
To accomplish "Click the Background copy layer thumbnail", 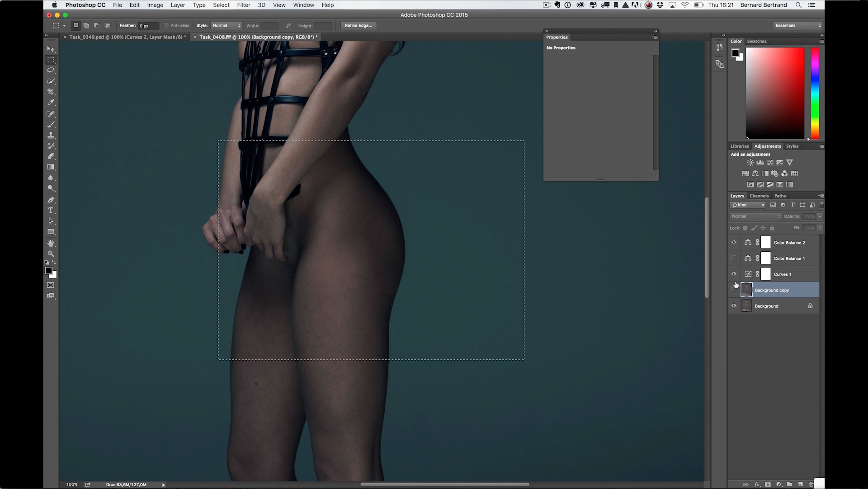I will click(x=746, y=290).
